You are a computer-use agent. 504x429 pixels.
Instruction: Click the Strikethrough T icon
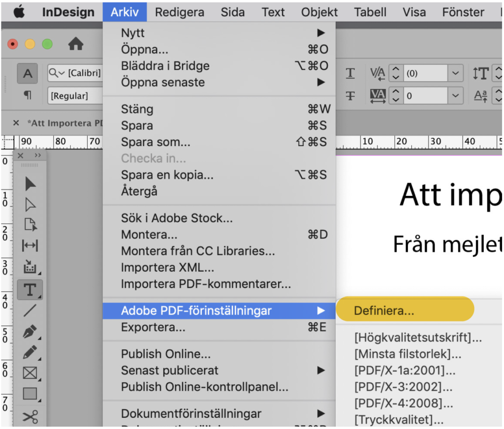[x=350, y=95]
